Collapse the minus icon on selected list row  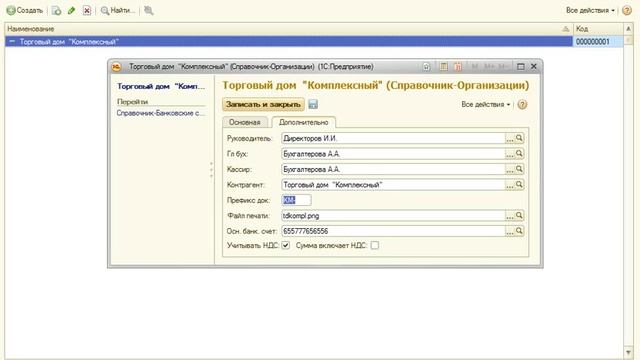click(x=12, y=42)
